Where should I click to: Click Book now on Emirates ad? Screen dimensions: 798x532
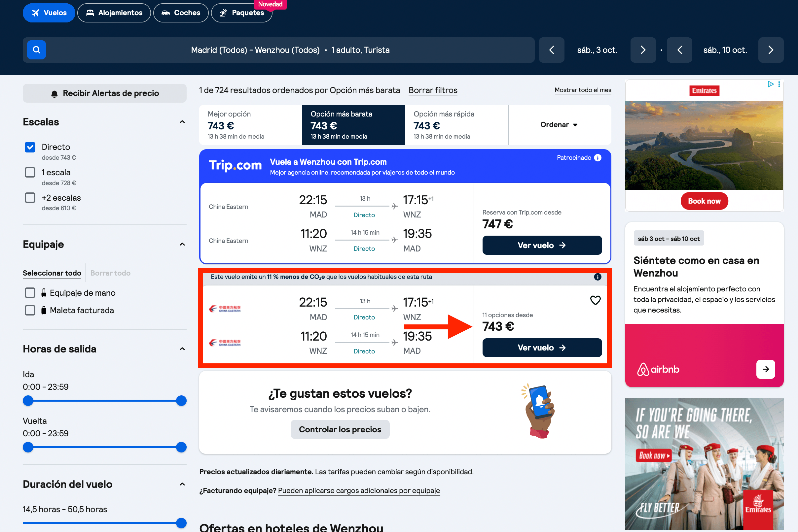pyautogui.click(x=704, y=201)
